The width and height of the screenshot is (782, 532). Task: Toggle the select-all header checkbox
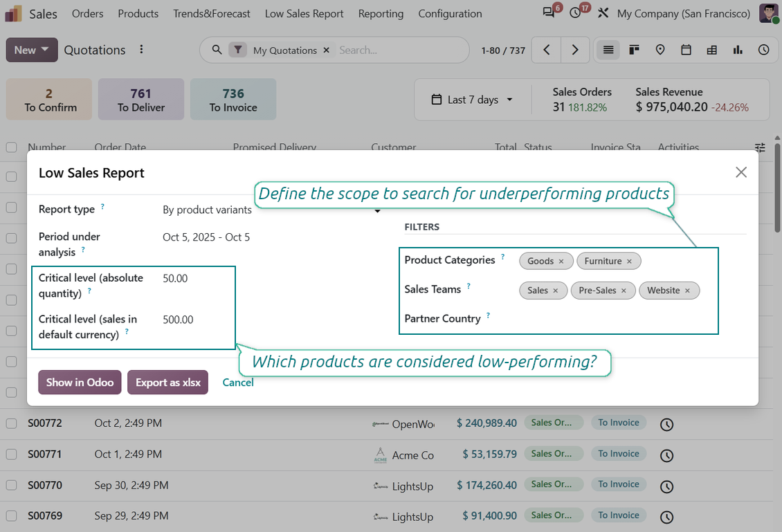point(12,147)
